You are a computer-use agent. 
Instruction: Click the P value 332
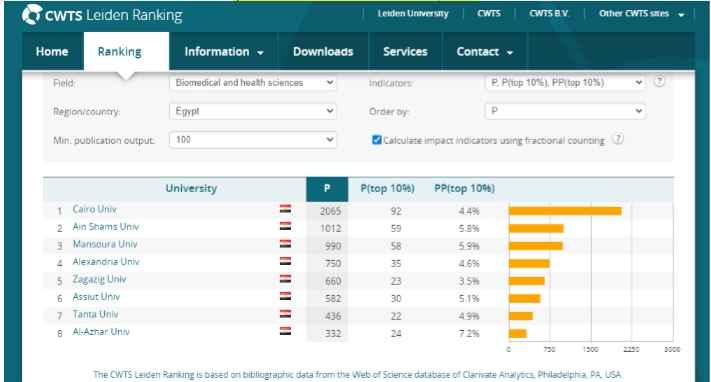[x=333, y=333]
